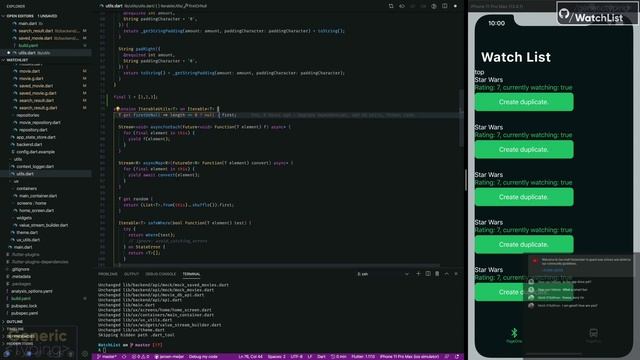Tap second 'Create duplicate.' button in simulator
Screen dimensions: 640x360
(x=524, y=149)
